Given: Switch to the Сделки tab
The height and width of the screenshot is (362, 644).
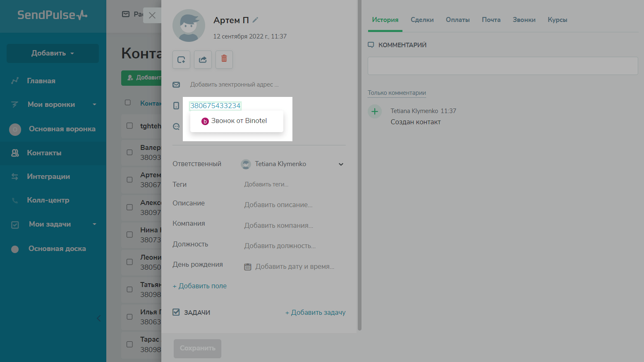Looking at the screenshot, I should click(x=422, y=20).
